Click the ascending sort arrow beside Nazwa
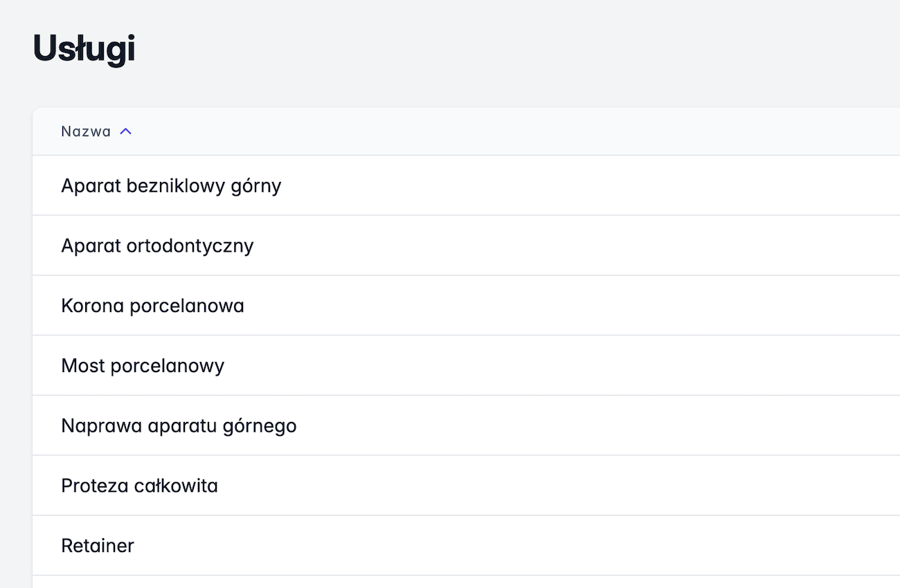This screenshot has width=900, height=588. click(125, 131)
